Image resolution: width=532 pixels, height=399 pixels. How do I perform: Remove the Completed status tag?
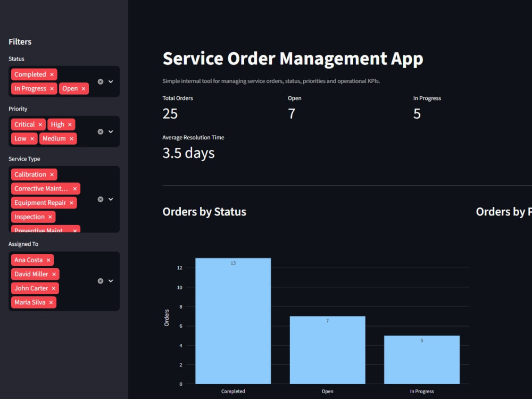[52, 74]
